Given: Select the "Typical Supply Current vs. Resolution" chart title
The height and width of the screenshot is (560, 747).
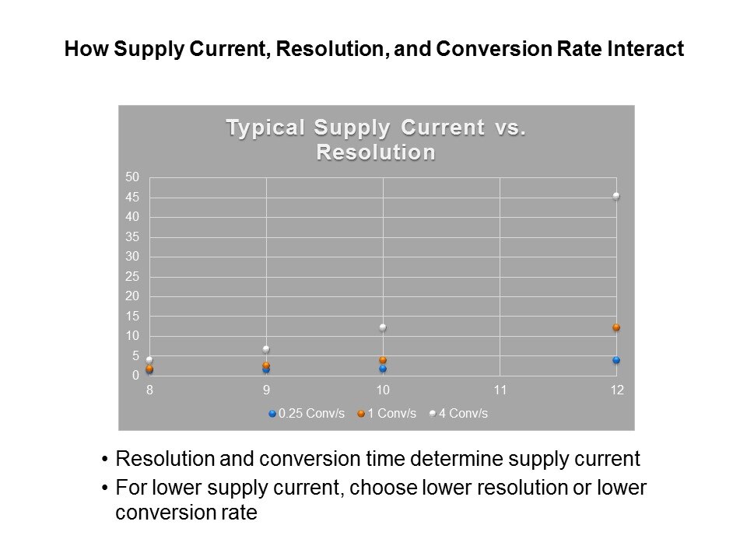Looking at the screenshot, I should pos(376,139).
